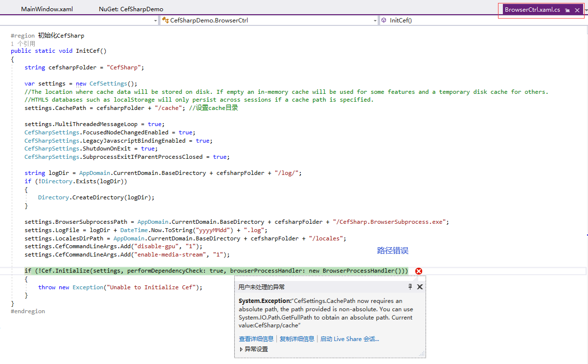Click the Directory.CreateDirectory(logDir) line
The height and width of the screenshot is (364, 588).
coord(96,197)
